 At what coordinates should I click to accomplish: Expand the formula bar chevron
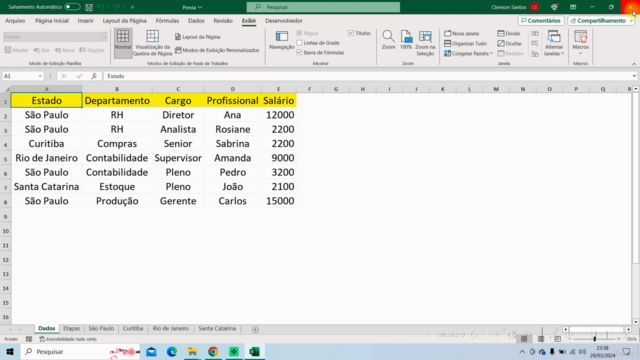pyautogui.click(x=634, y=76)
